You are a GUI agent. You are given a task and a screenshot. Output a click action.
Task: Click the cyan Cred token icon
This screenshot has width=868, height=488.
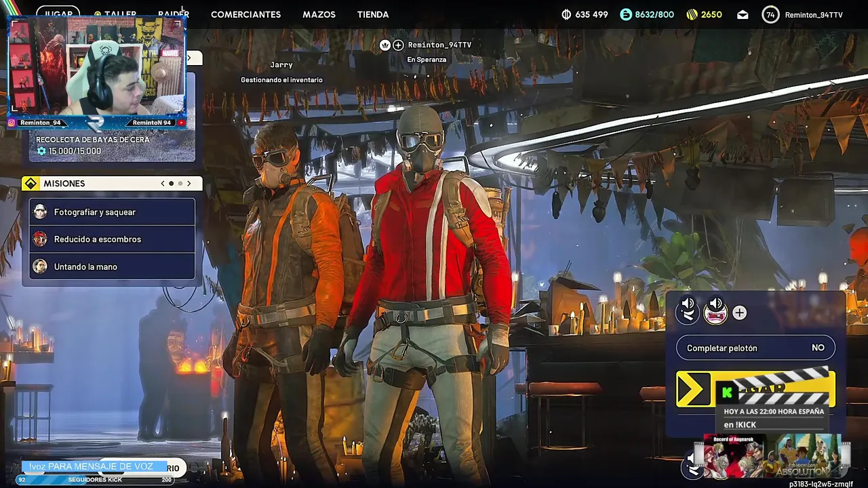(626, 14)
